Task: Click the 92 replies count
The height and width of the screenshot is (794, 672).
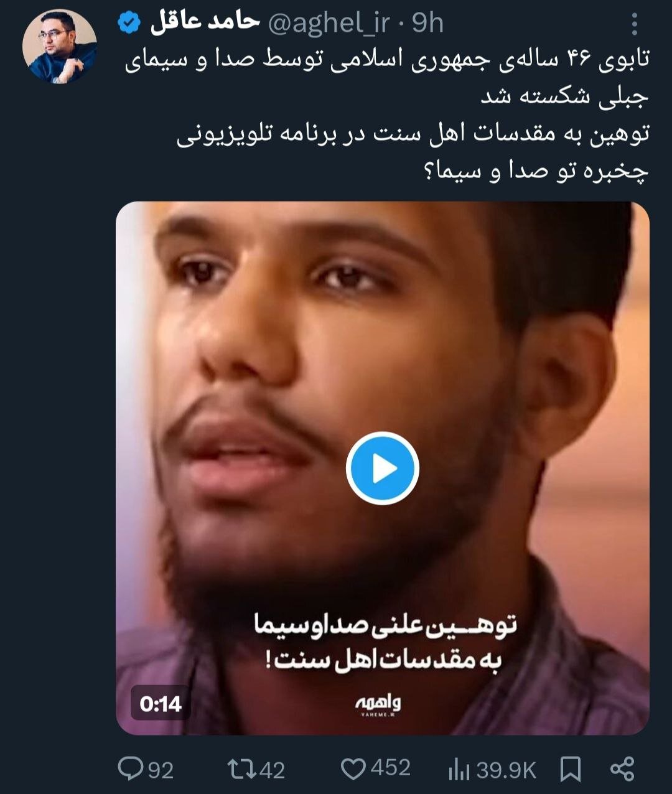Action: [x=161, y=770]
